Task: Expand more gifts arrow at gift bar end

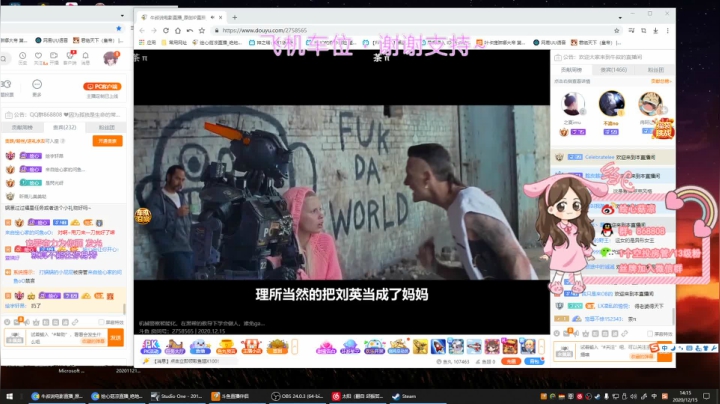Action: point(541,346)
